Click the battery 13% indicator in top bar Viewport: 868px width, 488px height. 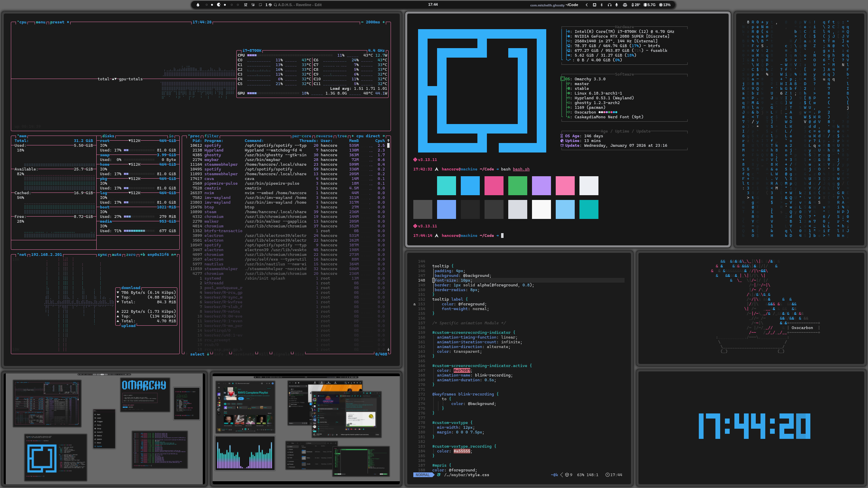coord(665,5)
